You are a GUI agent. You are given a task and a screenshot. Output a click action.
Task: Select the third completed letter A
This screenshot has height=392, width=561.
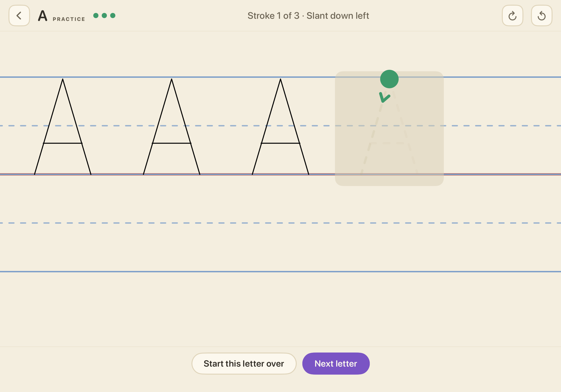280,127
